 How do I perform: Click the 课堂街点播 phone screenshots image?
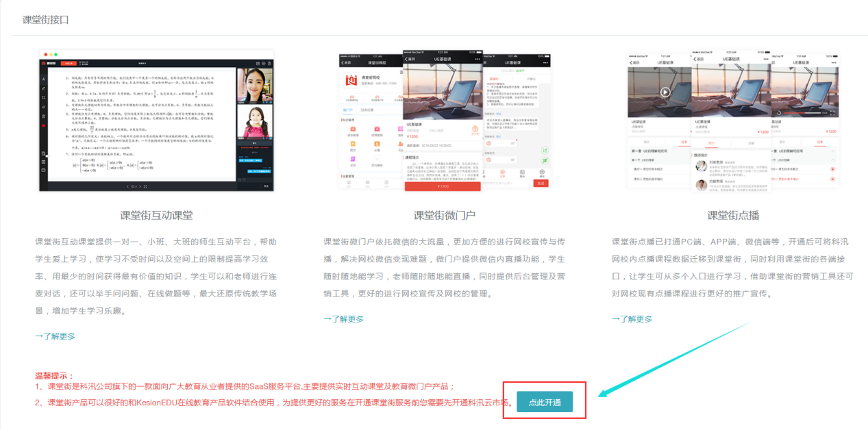click(733, 121)
